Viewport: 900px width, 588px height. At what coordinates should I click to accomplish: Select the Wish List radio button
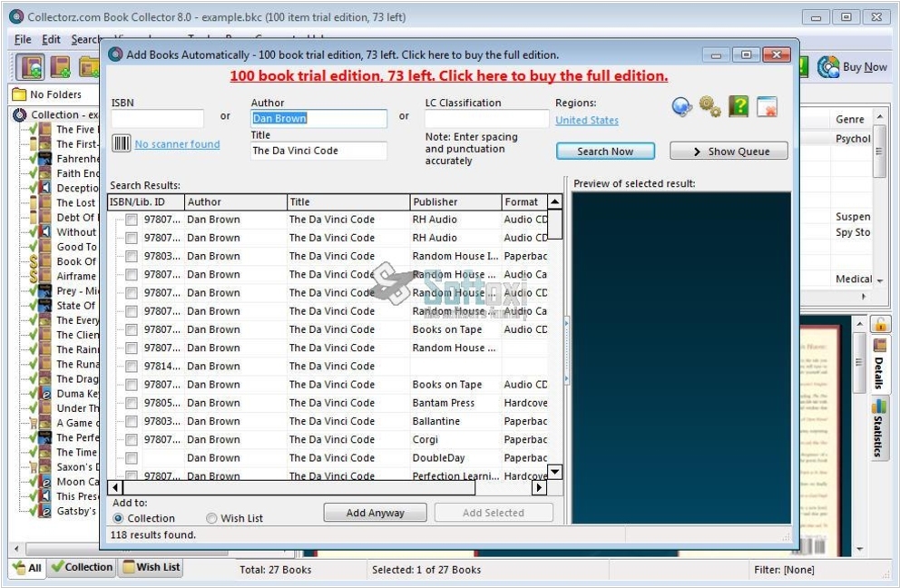point(211,518)
